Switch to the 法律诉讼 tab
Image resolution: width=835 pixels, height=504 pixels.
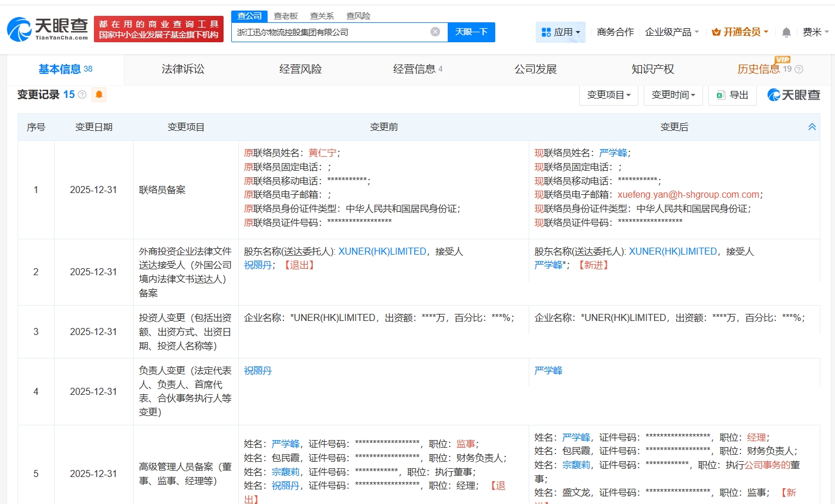183,69
